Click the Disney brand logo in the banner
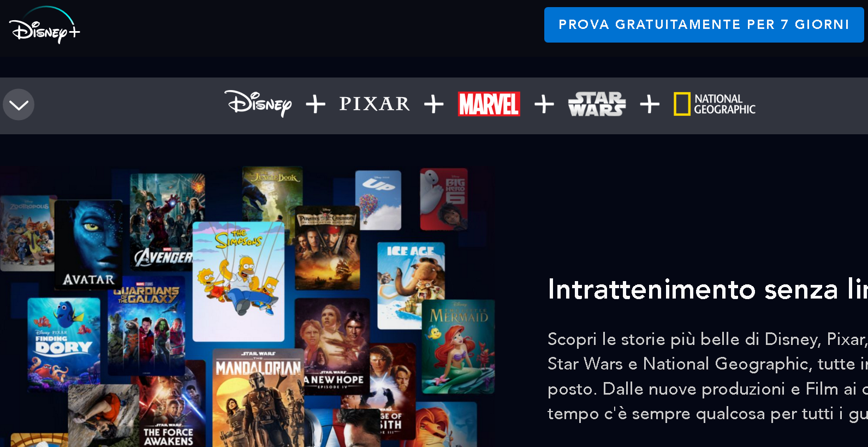This screenshot has height=447, width=868. 258,104
